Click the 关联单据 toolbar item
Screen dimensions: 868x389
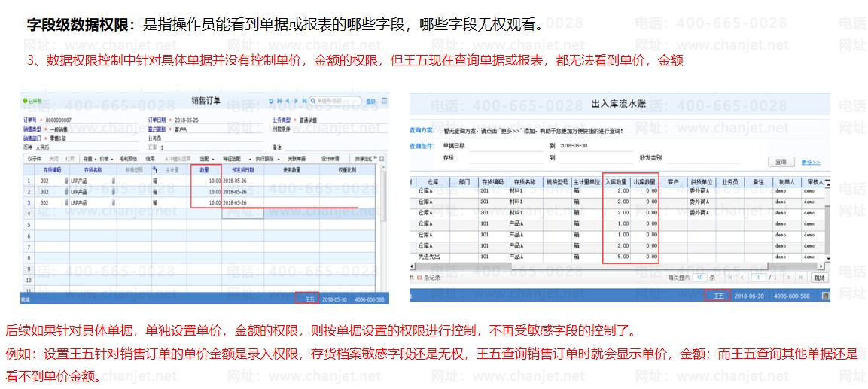(x=297, y=159)
